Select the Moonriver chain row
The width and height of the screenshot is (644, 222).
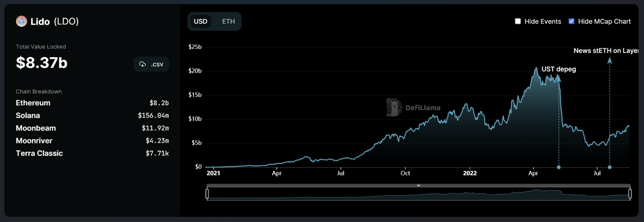coord(92,141)
